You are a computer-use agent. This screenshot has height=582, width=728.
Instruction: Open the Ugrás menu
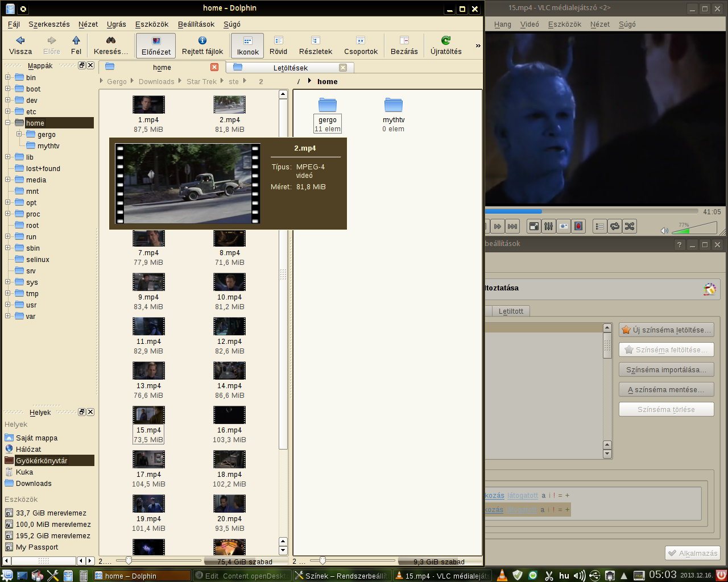[117, 24]
